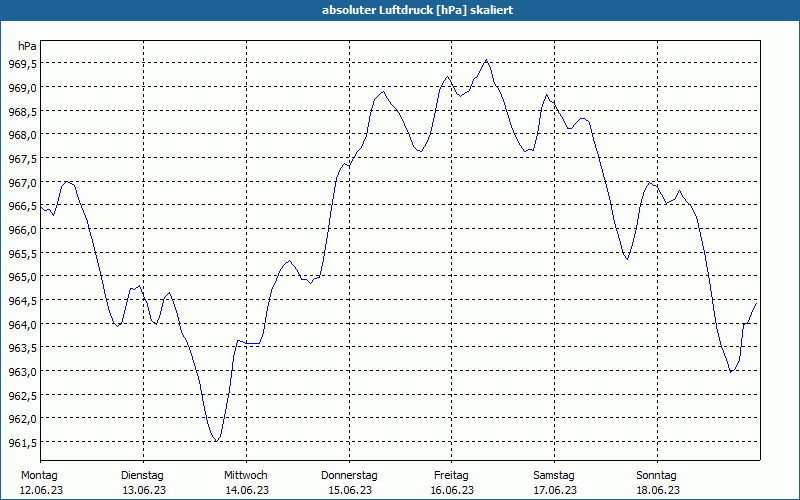The width and height of the screenshot is (800, 500).
Task: Select the 961,5 axis value
Action: 22,442
